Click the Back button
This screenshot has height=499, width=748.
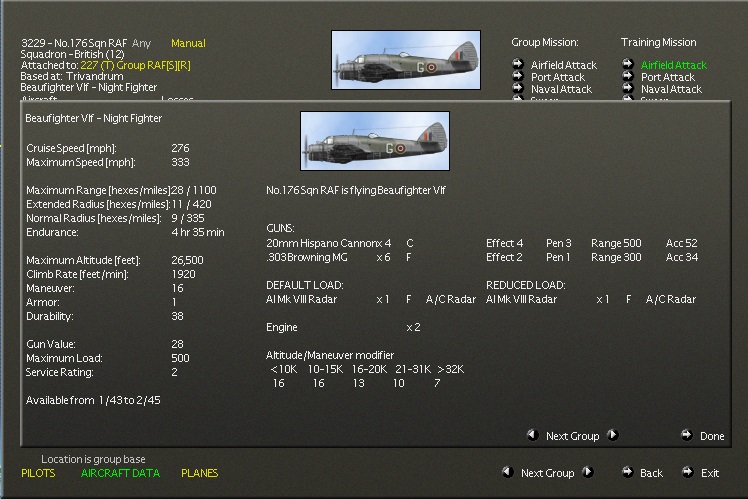[x=651, y=473]
